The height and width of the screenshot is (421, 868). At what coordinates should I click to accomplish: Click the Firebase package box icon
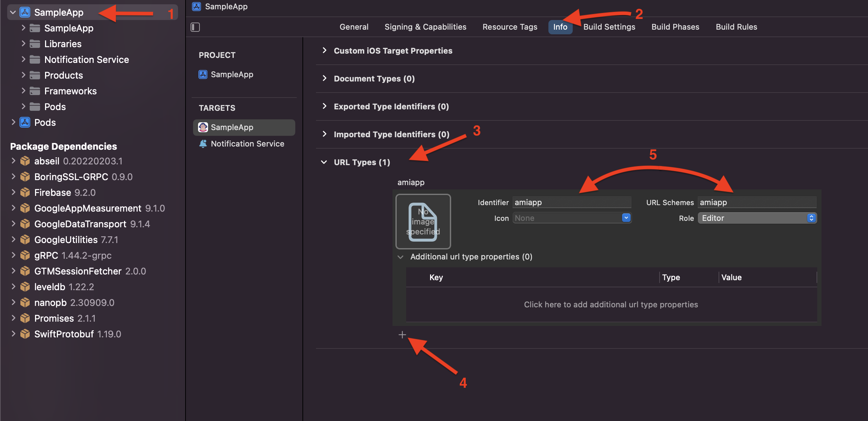(x=25, y=193)
